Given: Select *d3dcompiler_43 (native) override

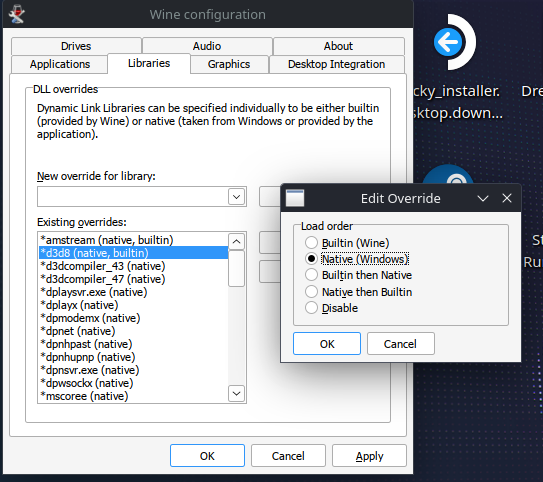Looking at the screenshot, I should [133, 266].
